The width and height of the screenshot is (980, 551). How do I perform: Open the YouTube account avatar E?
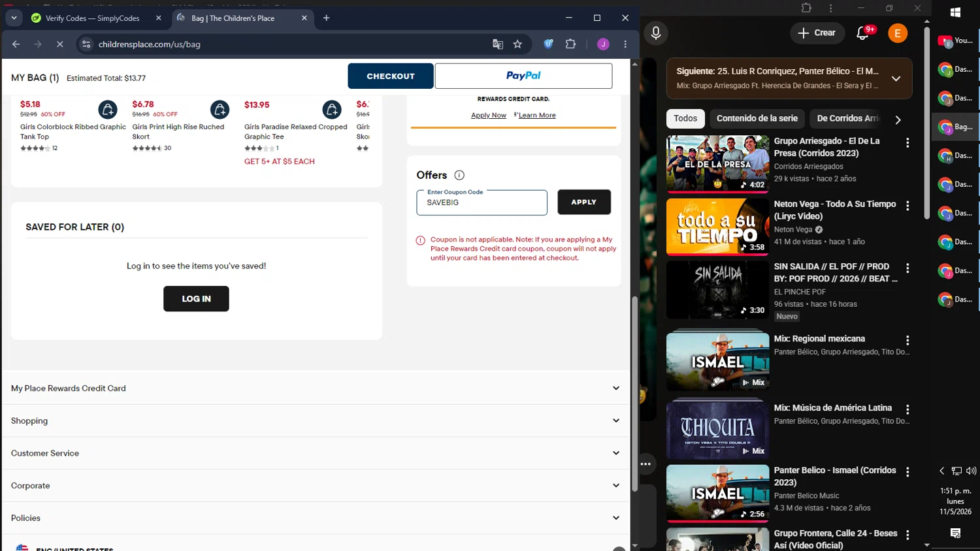point(898,33)
